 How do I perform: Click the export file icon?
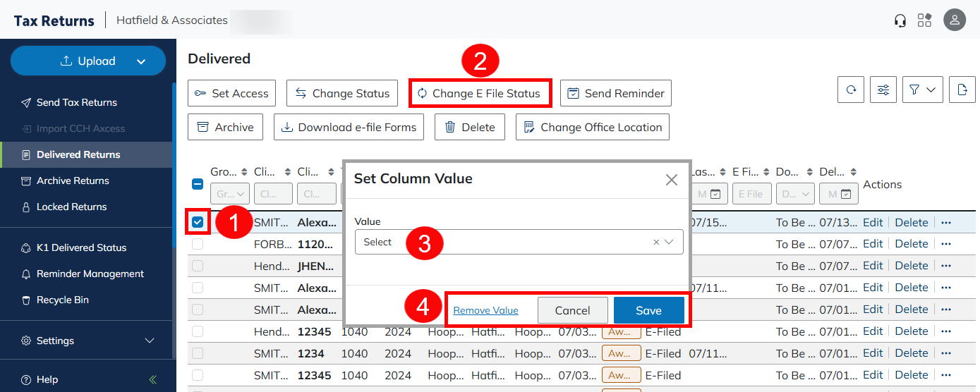[x=961, y=90]
